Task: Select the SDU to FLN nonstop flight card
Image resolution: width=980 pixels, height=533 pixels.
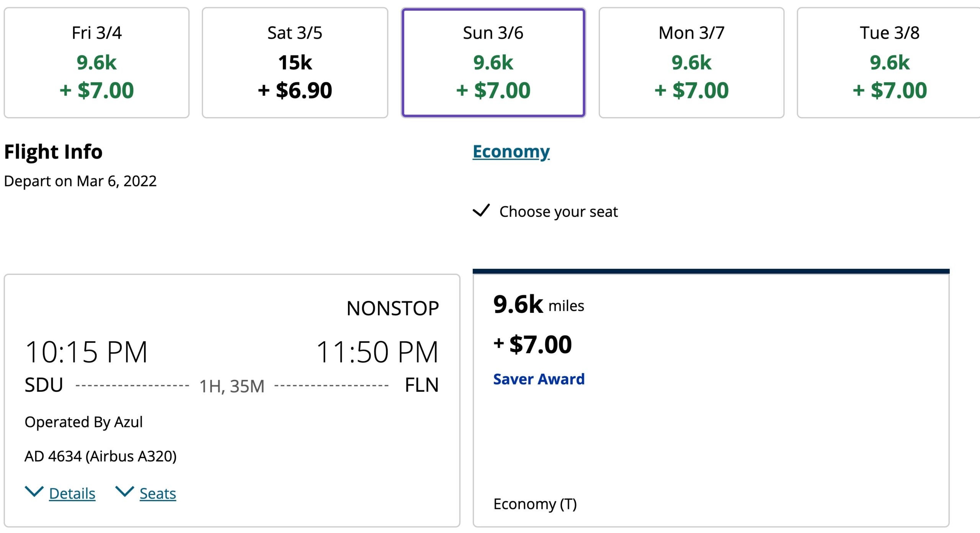Action: 232,401
